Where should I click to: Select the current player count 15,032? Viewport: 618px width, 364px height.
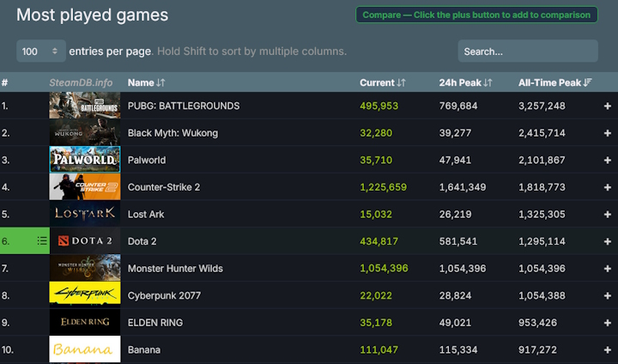[376, 214]
